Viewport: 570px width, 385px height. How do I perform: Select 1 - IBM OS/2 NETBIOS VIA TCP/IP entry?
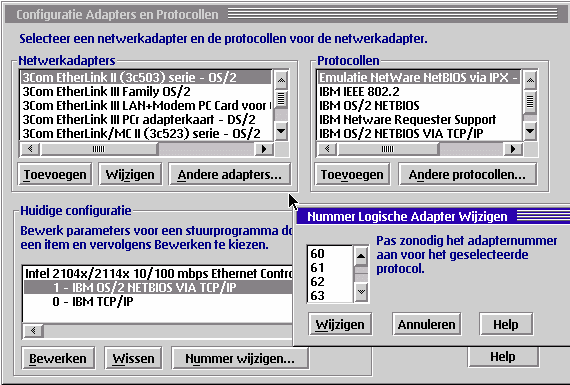(158, 288)
